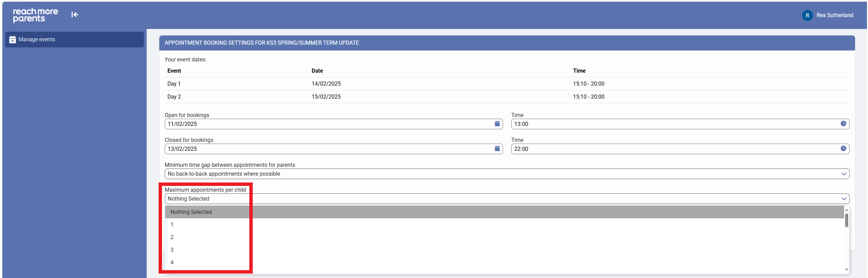Click the Manage events calendar icon
The height and width of the screenshot is (278, 868).
point(13,40)
